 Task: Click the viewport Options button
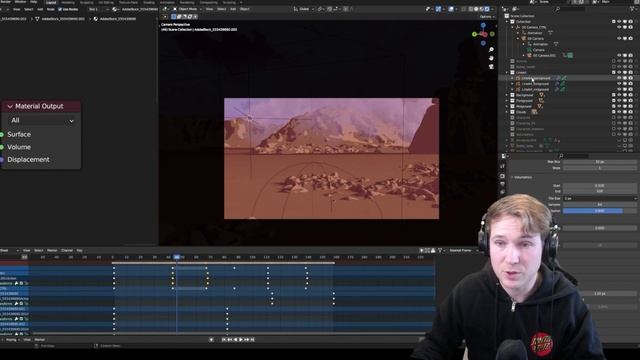487,17
